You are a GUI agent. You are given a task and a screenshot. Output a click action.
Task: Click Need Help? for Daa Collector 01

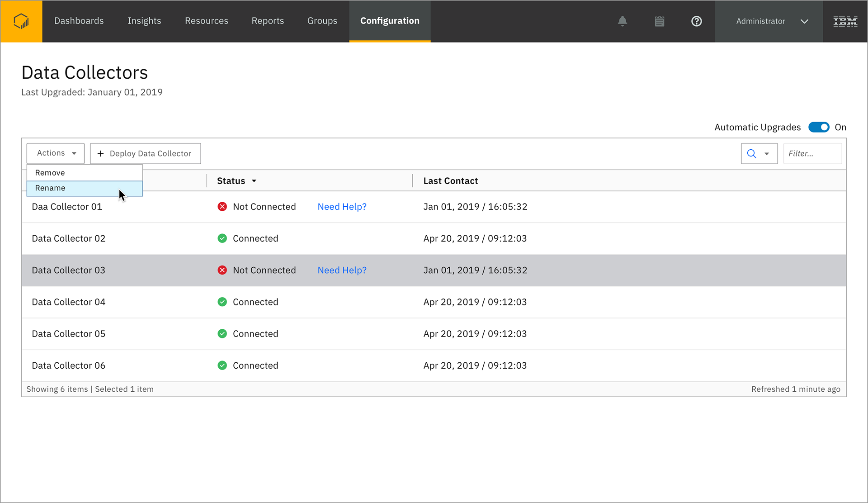[342, 207]
